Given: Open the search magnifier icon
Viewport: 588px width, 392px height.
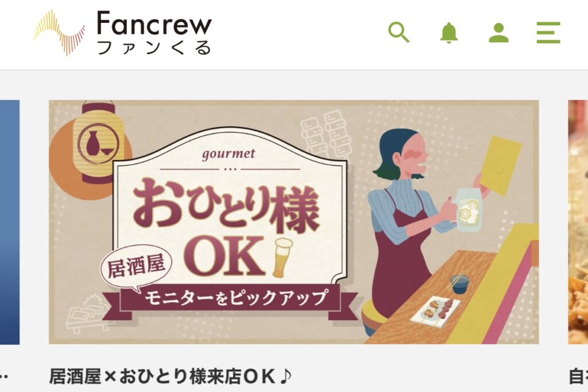Looking at the screenshot, I should point(399,33).
